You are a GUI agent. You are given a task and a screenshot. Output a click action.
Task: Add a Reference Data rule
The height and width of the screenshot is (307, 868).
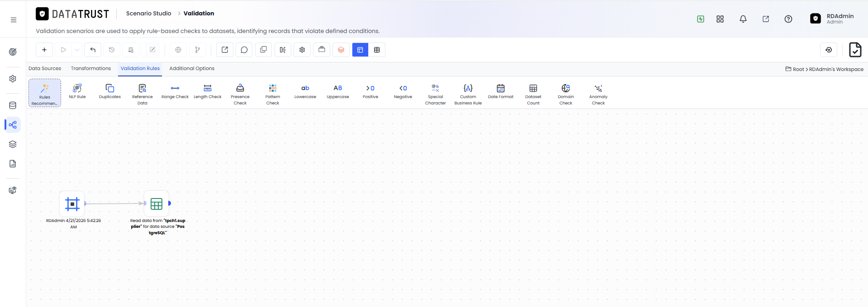142,94
